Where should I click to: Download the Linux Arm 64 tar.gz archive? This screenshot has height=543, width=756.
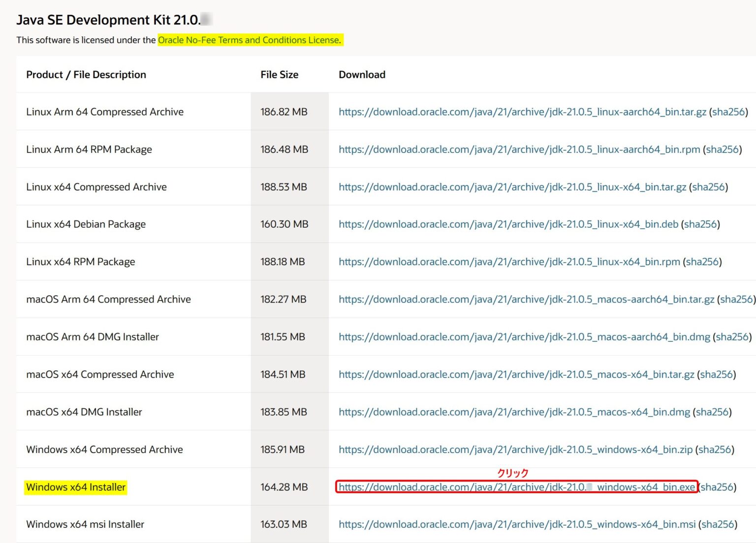[x=522, y=112]
